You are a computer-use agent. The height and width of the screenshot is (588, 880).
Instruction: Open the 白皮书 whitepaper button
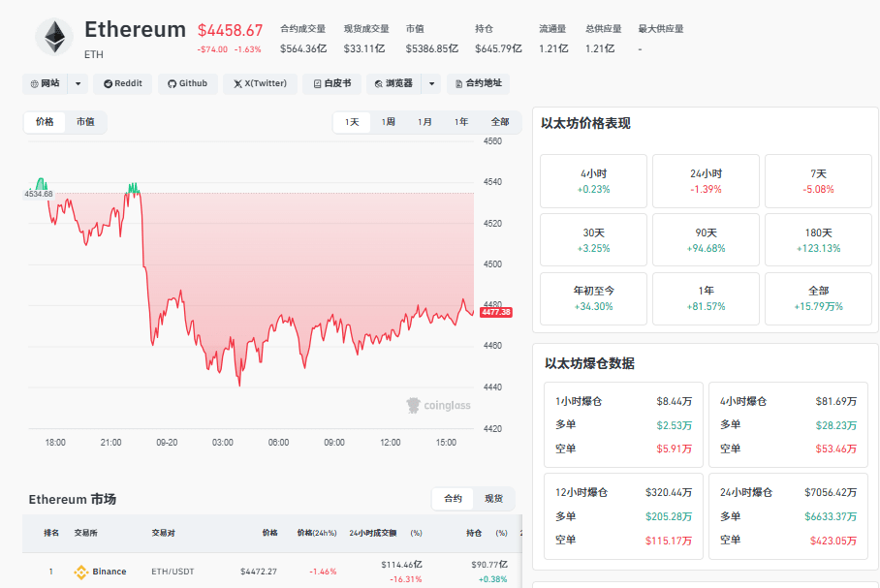click(x=331, y=83)
